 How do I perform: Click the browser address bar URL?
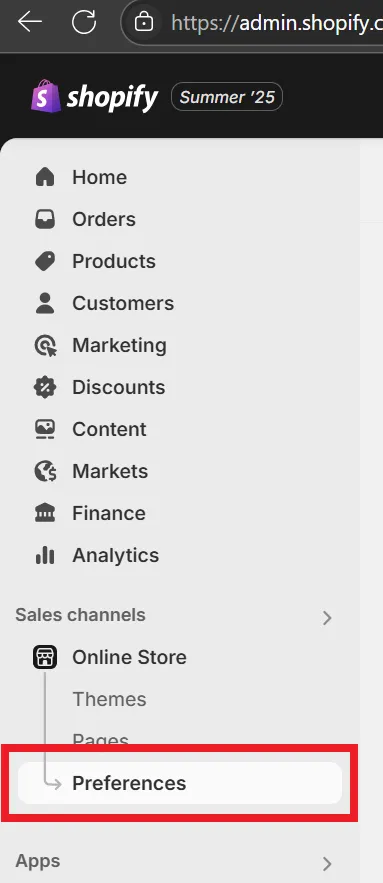(x=277, y=23)
